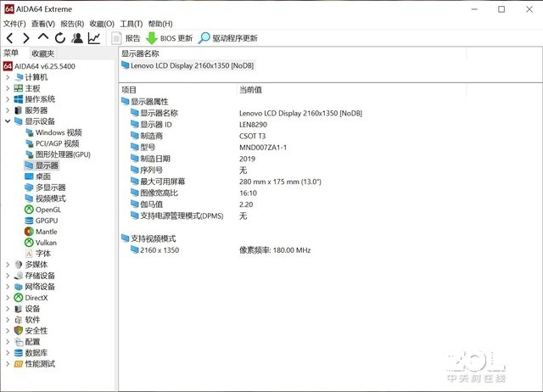Viewport: 543px width, 392px height.
Task: Expand the 性能测试 tree node
Action: [8, 364]
